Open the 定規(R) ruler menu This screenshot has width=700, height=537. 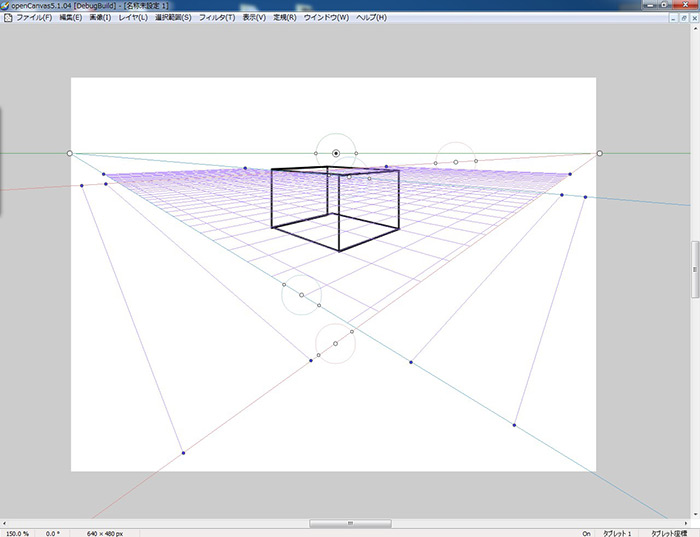tap(285, 18)
